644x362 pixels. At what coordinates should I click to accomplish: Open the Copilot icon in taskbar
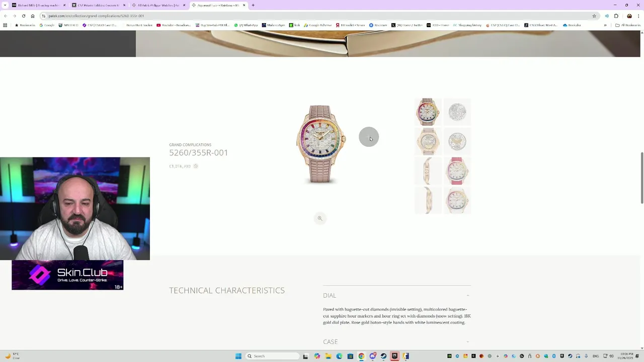317,356
